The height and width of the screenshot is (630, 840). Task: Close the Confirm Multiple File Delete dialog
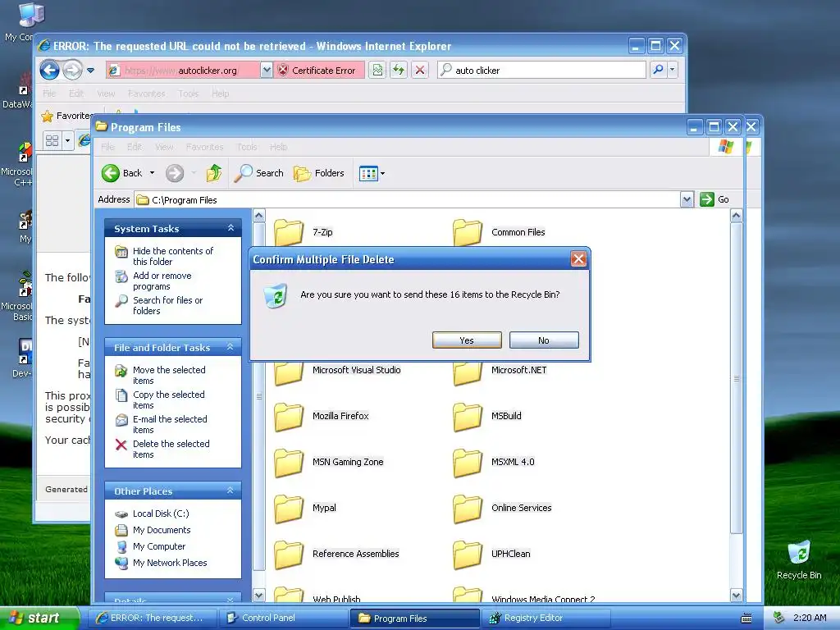578,259
